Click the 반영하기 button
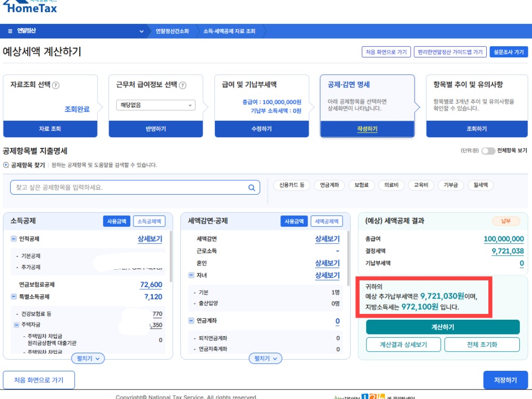The image size is (532, 399). coord(156,129)
